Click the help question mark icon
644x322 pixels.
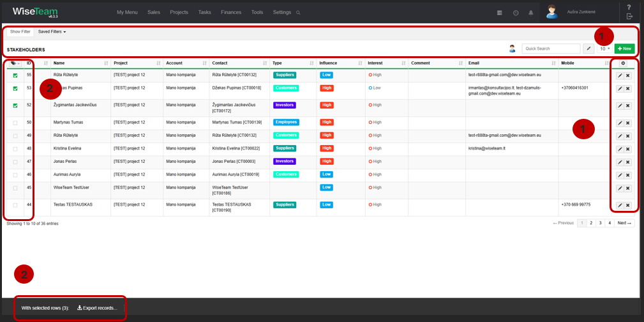point(629,7)
